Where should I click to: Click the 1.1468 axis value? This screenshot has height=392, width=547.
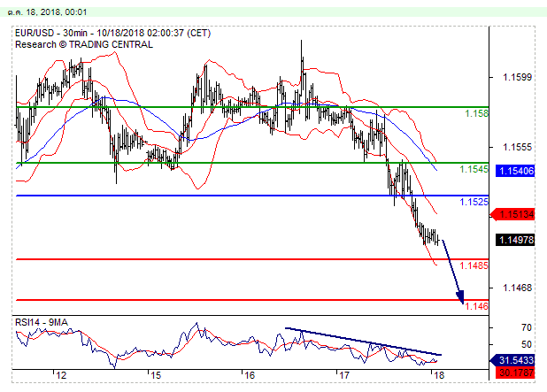click(517, 288)
